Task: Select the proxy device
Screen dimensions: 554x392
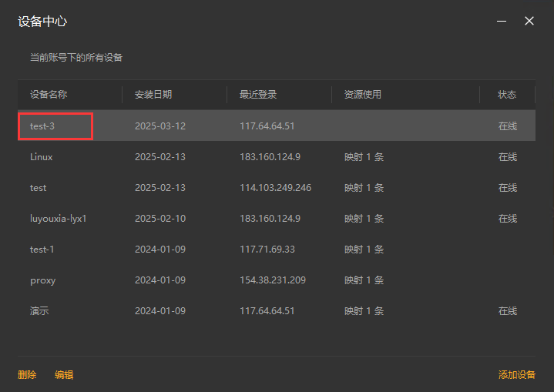Action: click(x=42, y=281)
